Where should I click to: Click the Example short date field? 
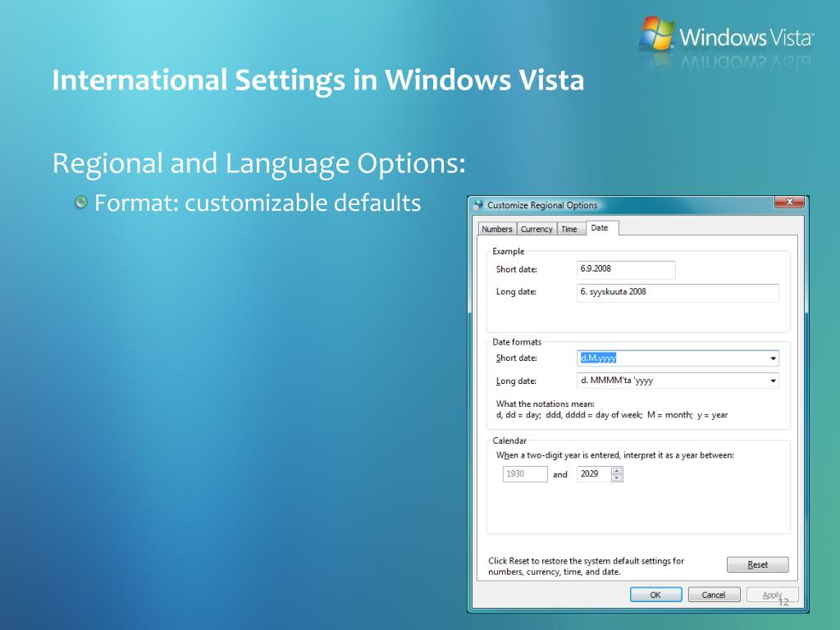pos(626,269)
